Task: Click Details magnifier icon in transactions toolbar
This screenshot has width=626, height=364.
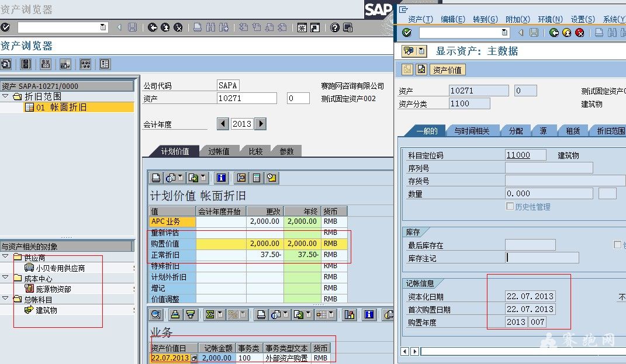Action: [x=155, y=314]
